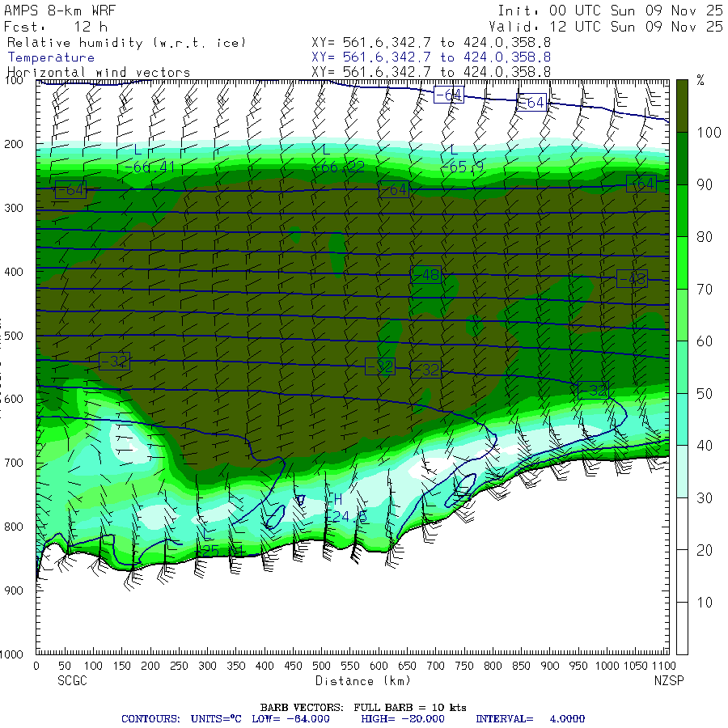
Task: Click the color bar label 90
Action: [x=705, y=184]
